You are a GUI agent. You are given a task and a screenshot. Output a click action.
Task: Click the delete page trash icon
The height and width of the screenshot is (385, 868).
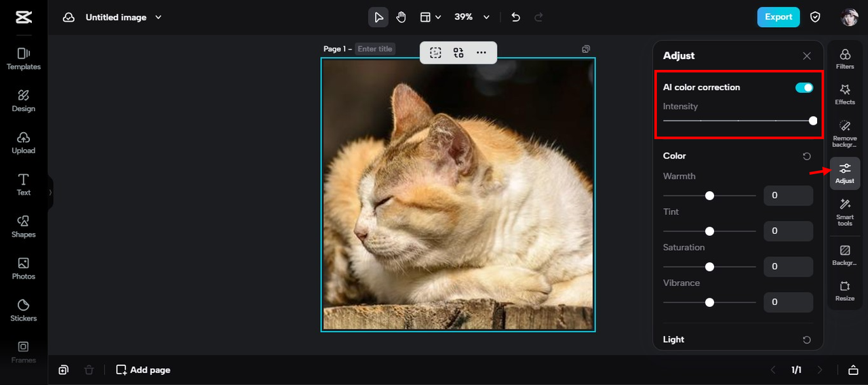[89, 369]
